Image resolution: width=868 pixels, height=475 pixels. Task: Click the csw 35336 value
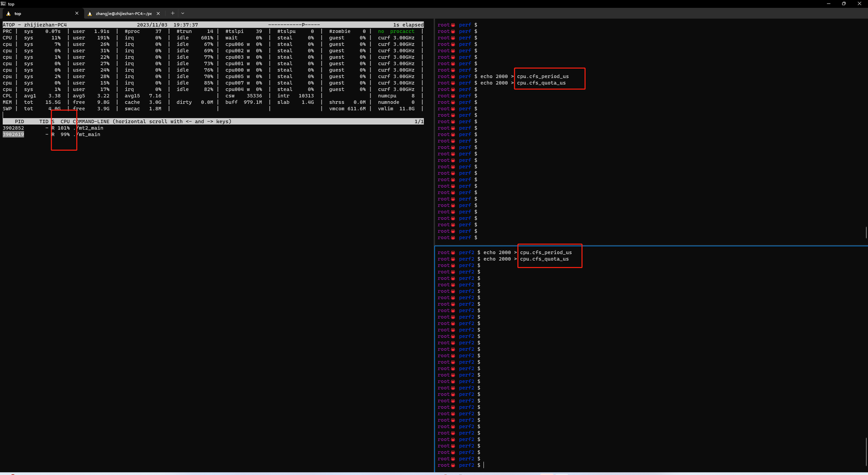pyautogui.click(x=243, y=96)
